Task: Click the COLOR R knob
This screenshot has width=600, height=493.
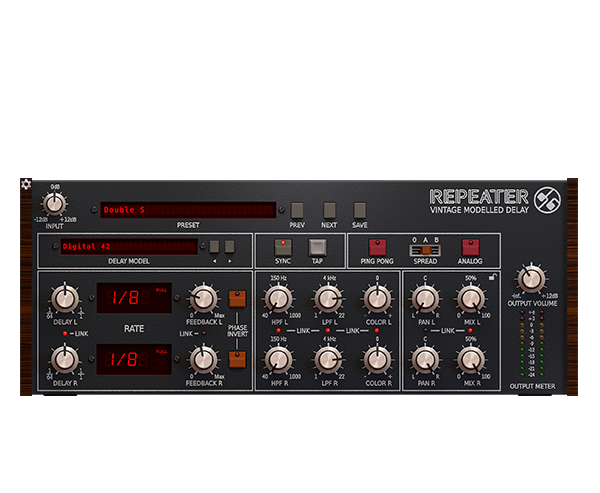Action: (377, 360)
